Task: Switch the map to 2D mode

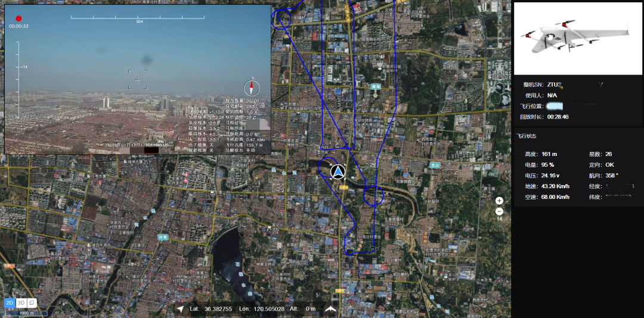Action: 10,303
